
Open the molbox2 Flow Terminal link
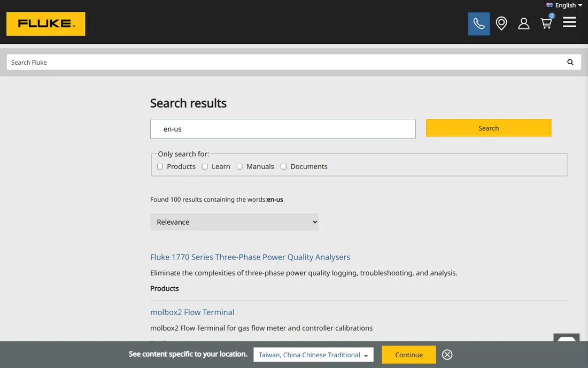[192, 312]
